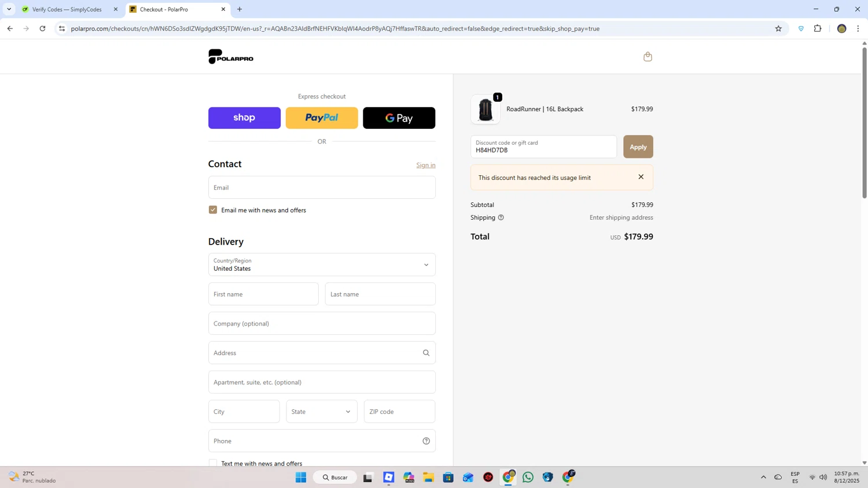868x488 pixels.
Task: Pay with the Shop Pay button
Action: pos(244,118)
